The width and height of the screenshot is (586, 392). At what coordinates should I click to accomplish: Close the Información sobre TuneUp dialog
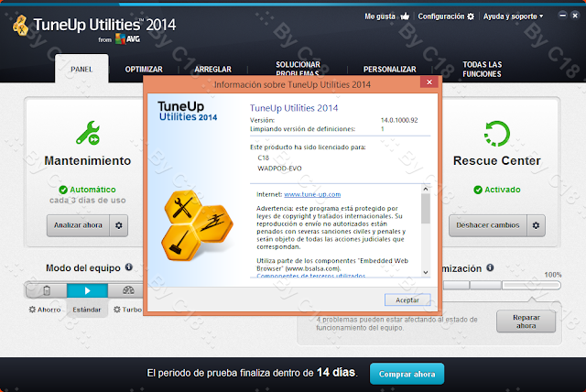pyautogui.click(x=429, y=82)
